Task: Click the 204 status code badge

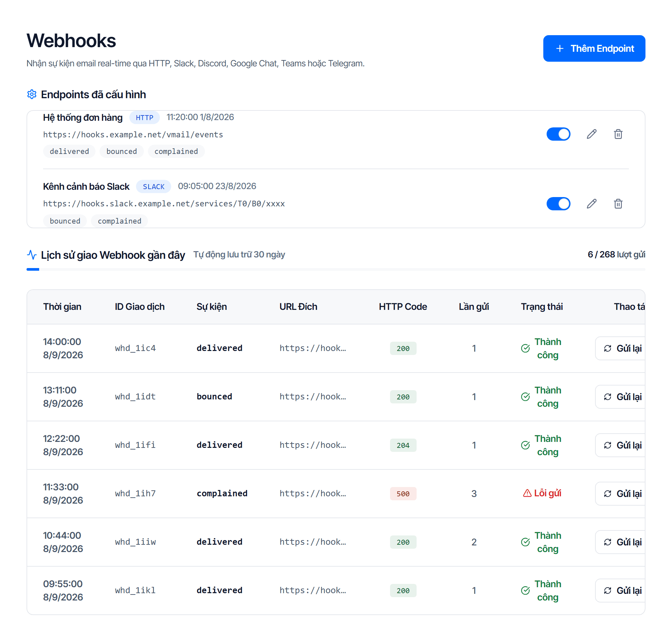Action: pyautogui.click(x=403, y=445)
